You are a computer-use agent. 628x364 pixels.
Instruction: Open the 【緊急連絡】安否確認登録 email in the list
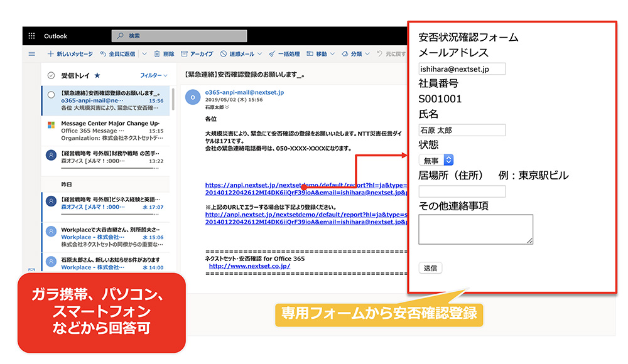pos(106,100)
